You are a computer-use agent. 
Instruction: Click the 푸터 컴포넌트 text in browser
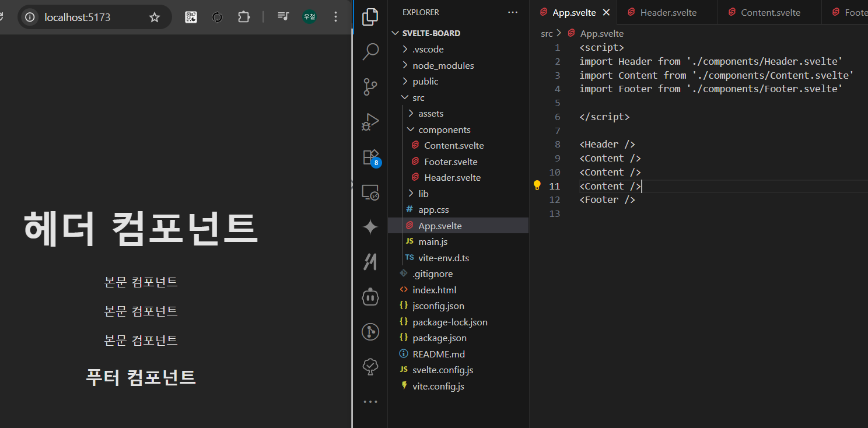(141, 377)
